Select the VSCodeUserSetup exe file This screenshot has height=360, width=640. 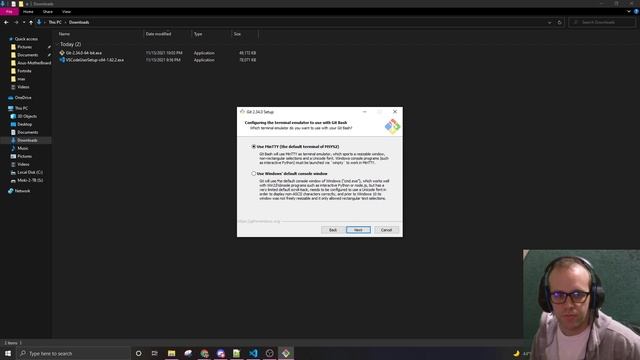[95, 60]
